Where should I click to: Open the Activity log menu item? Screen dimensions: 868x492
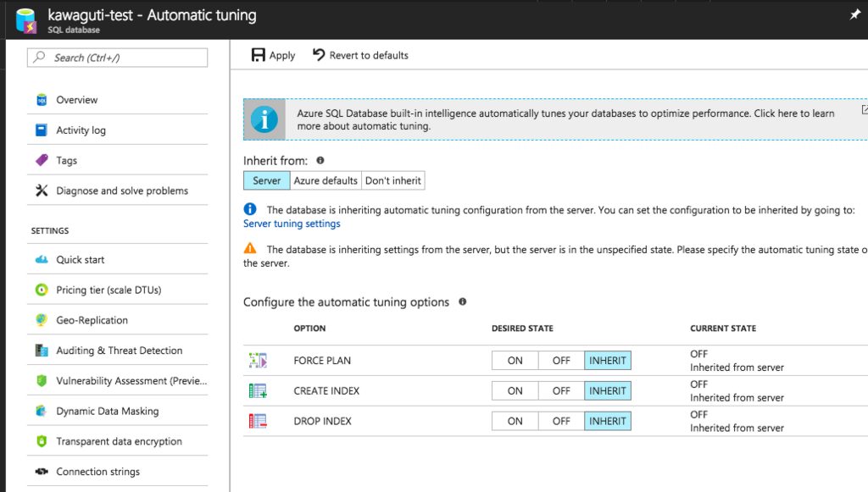(81, 130)
